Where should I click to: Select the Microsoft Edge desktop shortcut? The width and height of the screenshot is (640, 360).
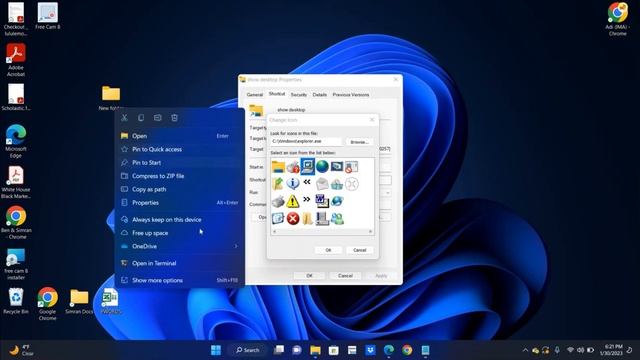pos(16,141)
